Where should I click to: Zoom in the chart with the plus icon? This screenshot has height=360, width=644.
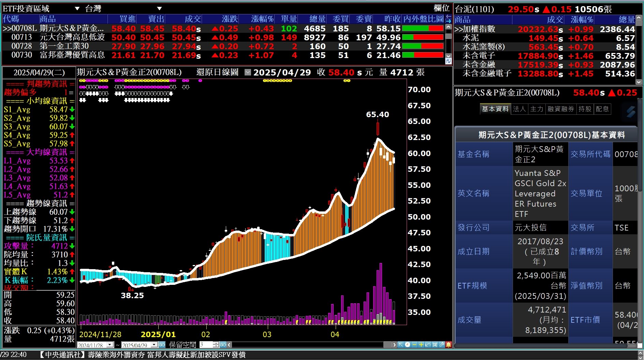click(x=421, y=345)
